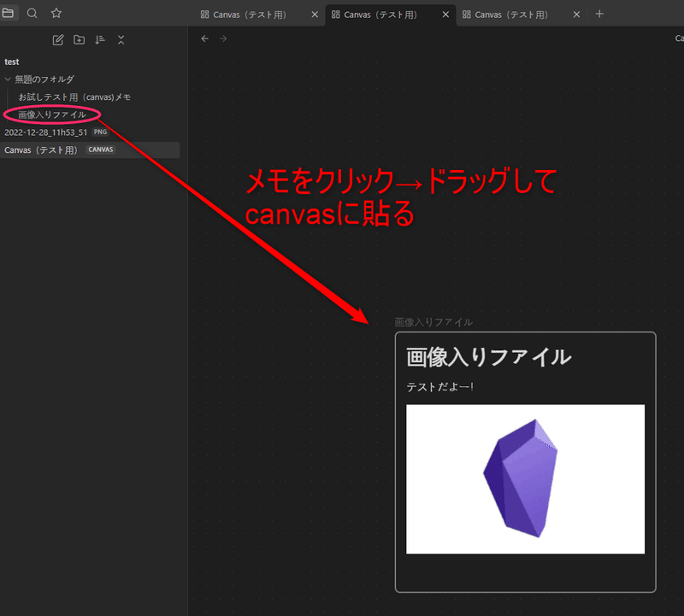Open the file explorer folder icon
Screen dimensions: 684x616
click(8, 13)
